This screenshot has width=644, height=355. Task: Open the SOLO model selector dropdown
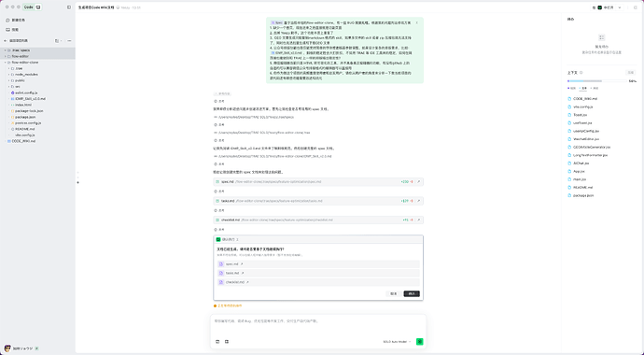[x=398, y=341]
